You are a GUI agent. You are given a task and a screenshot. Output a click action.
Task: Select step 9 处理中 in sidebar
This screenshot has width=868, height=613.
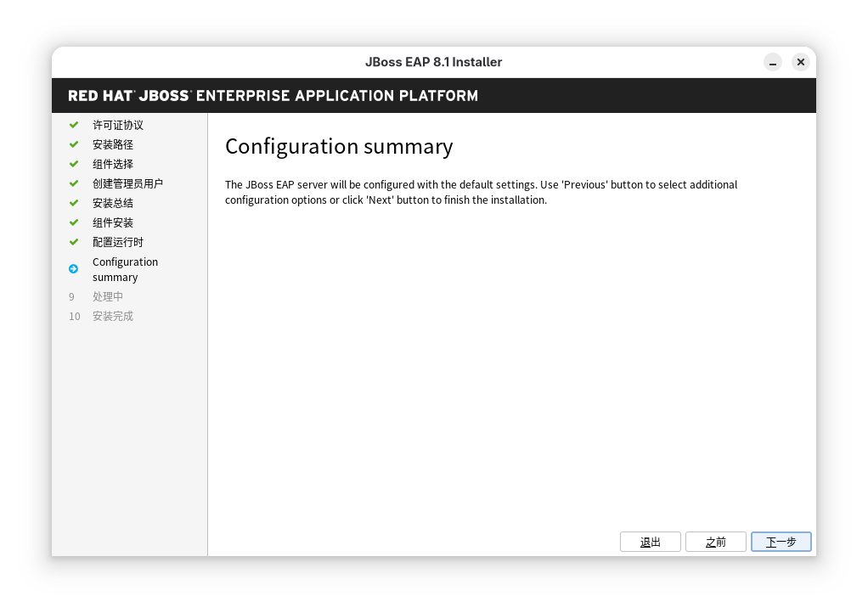pos(108,296)
